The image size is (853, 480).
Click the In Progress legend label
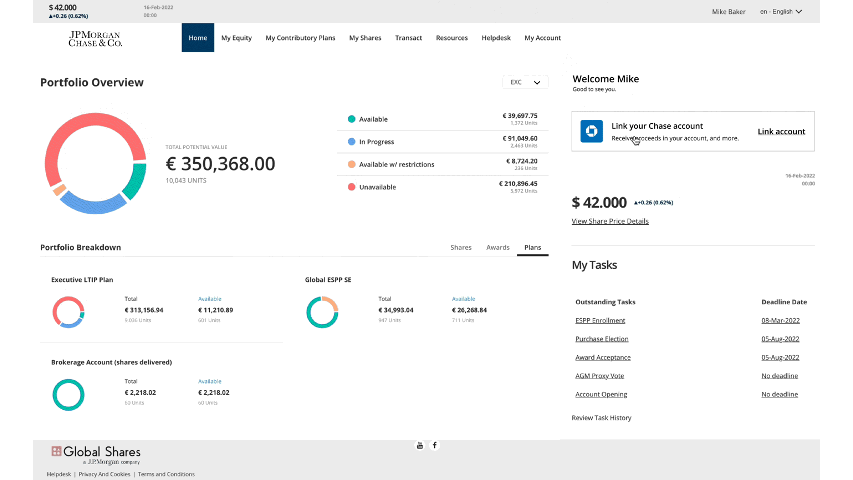(x=376, y=142)
